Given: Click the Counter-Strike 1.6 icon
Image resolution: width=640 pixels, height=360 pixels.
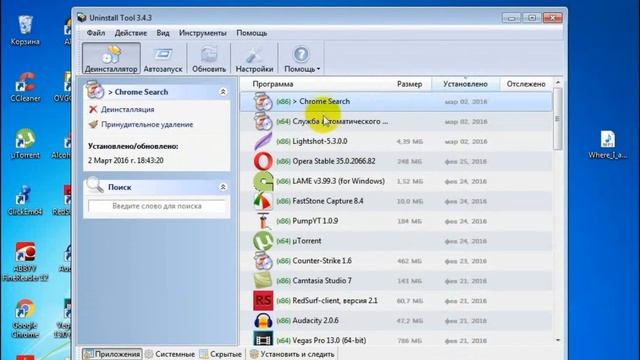Looking at the screenshot, I should [x=263, y=261].
